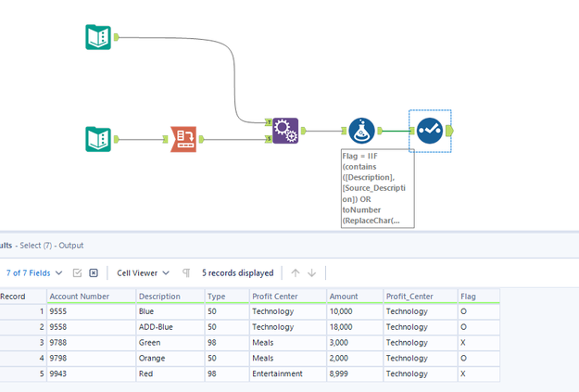Click Flag cell X in row 9943
This screenshot has height=392, width=579.
[479, 373]
